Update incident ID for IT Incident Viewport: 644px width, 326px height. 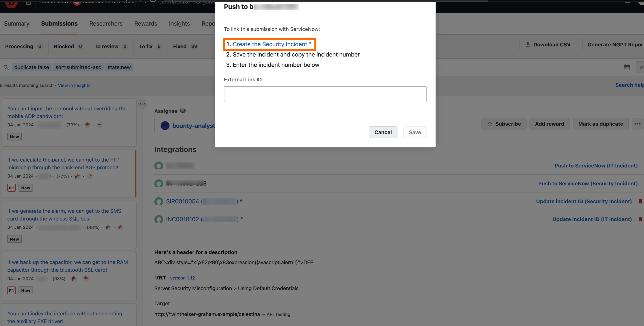(x=592, y=219)
